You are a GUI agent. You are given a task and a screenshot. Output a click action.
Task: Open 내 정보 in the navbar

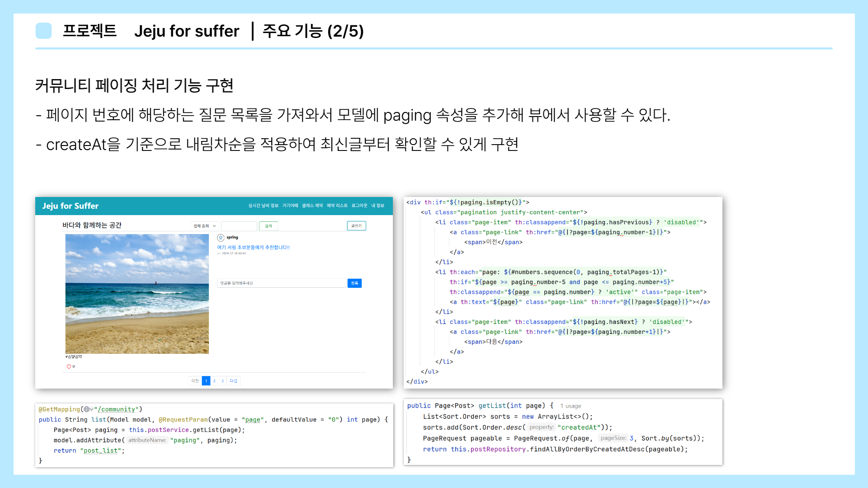[377, 206]
